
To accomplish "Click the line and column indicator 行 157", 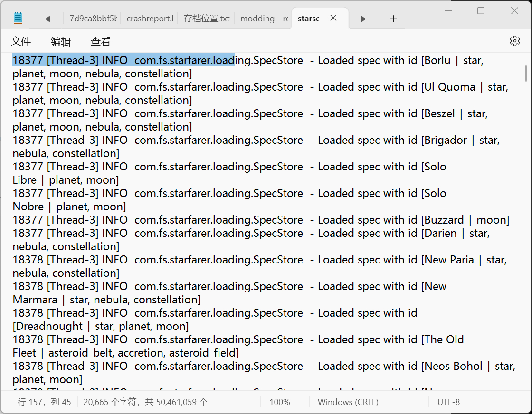I will pos(44,402).
